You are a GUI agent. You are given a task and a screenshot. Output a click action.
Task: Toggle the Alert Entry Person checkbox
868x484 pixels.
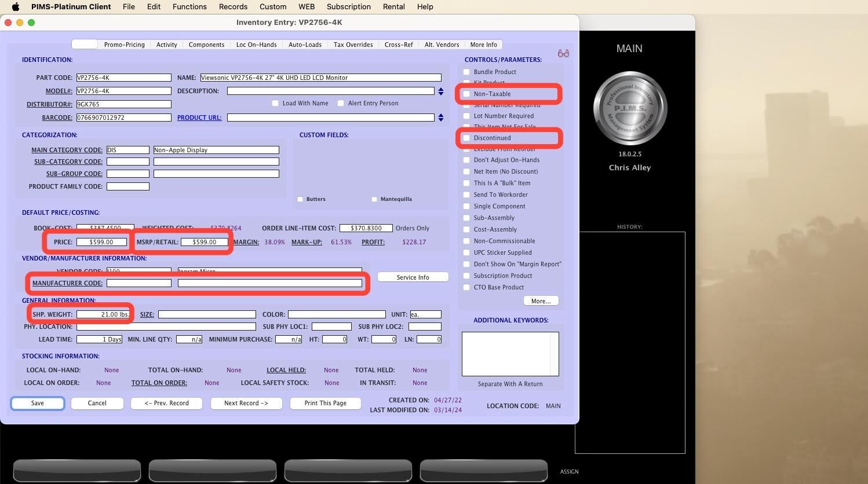pos(341,103)
